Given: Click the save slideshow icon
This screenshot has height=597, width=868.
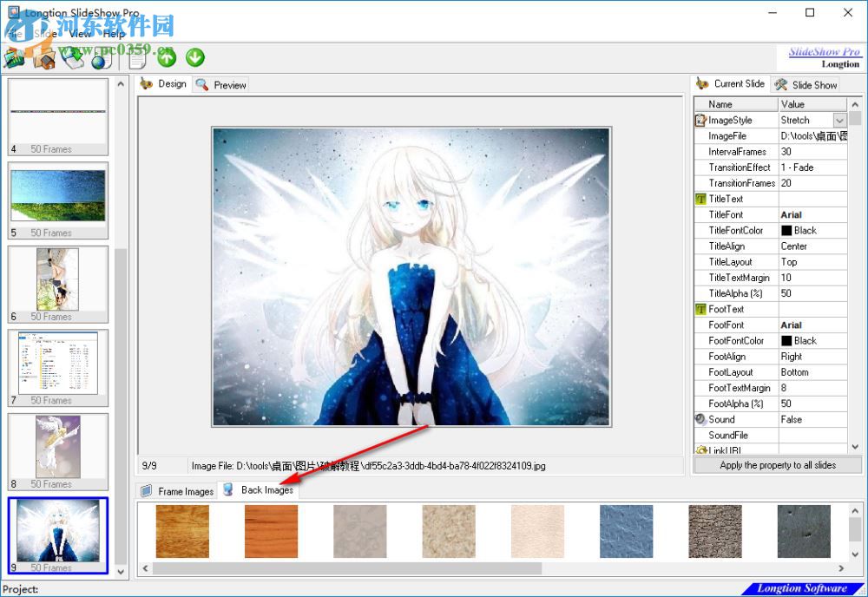Looking at the screenshot, I should (x=75, y=58).
